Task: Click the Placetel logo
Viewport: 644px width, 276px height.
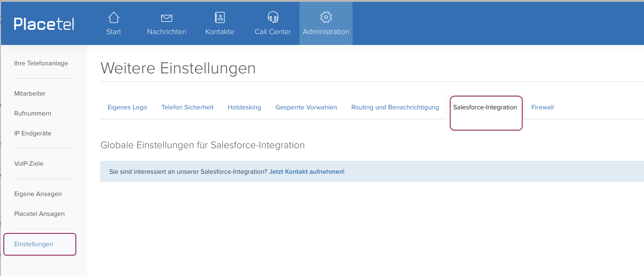Action: click(x=44, y=24)
